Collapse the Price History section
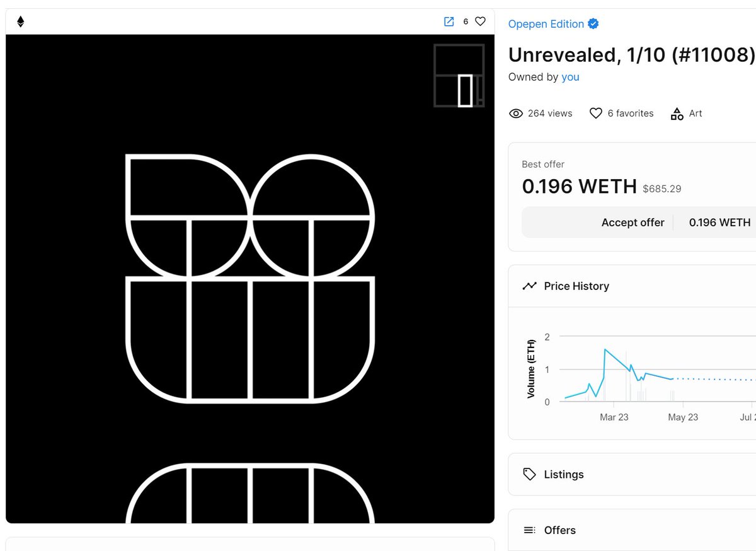The width and height of the screenshot is (756, 551). pos(632,286)
